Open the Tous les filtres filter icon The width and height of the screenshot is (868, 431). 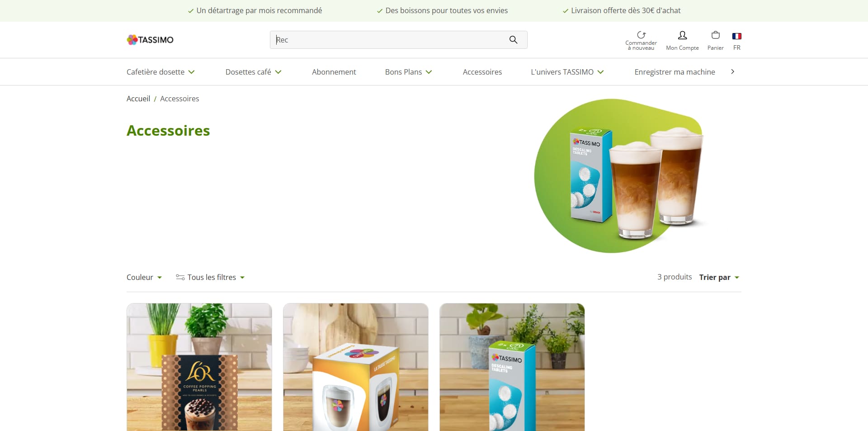[180, 277]
